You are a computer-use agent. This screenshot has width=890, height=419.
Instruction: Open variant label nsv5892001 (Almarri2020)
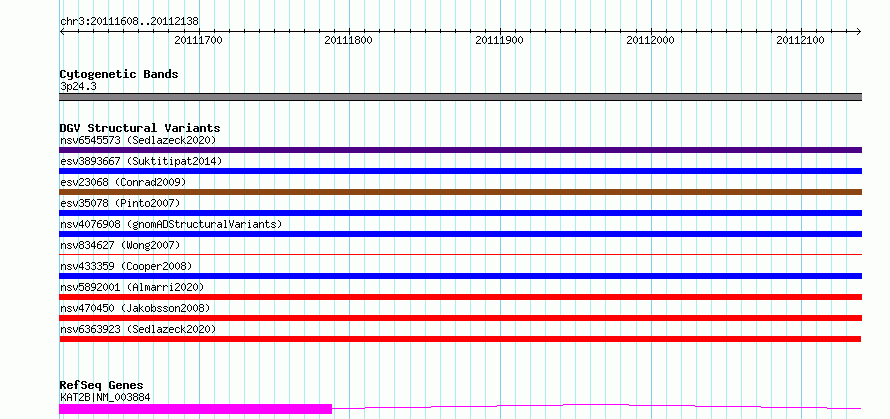pyautogui.click(x=132, y=287)
